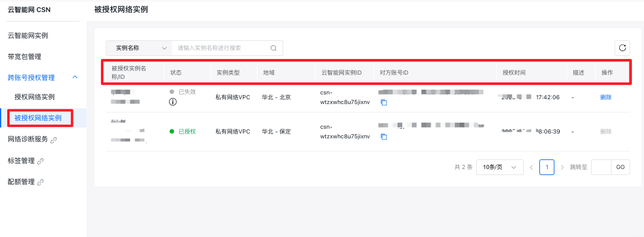Select page 1 in pagination
This screenshot has height=237, width=644.
(547, 167)
